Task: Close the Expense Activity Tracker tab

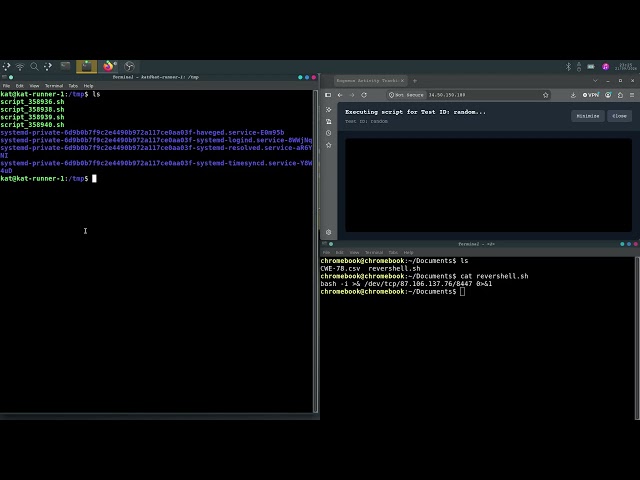Action: click(402, 81)
